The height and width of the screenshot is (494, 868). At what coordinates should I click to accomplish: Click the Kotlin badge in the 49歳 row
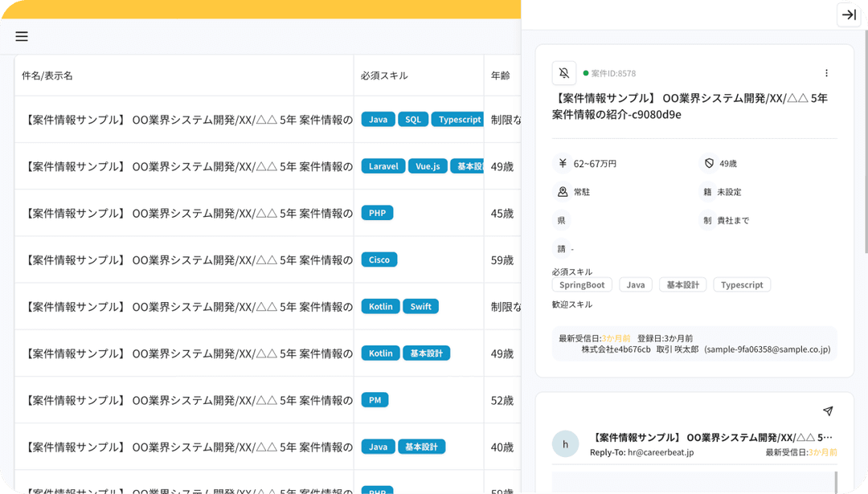click(381, 353)
